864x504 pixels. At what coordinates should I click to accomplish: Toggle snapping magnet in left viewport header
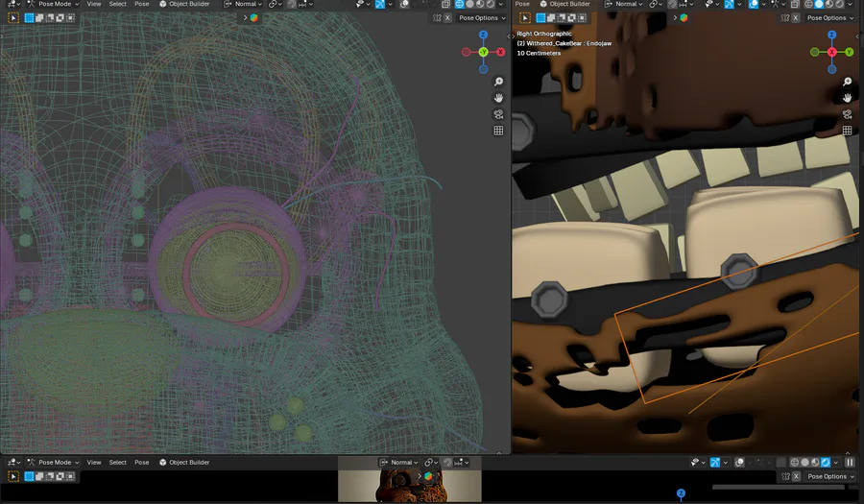point(292,4)
